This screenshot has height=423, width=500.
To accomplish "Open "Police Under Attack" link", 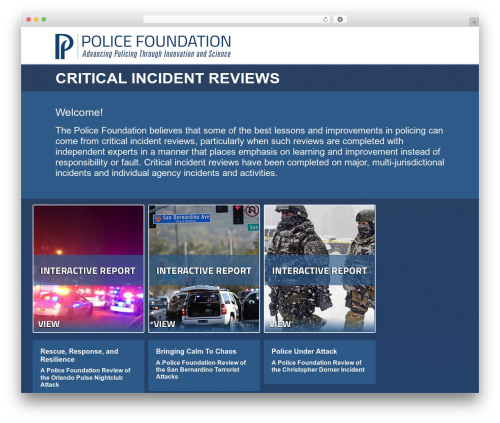I will (x=304, y=351).
